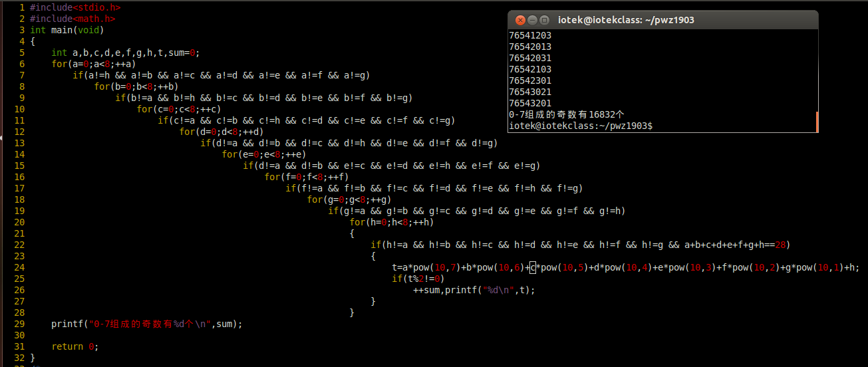
Task: Click the 'if(c!=a && c!=b' condition line
Action: coord(307,120)
